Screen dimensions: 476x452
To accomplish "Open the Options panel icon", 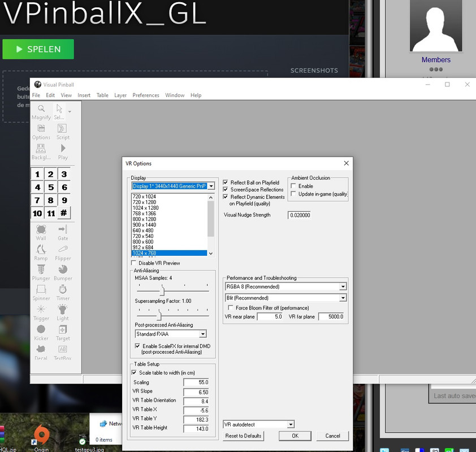I will coord(41,132).
